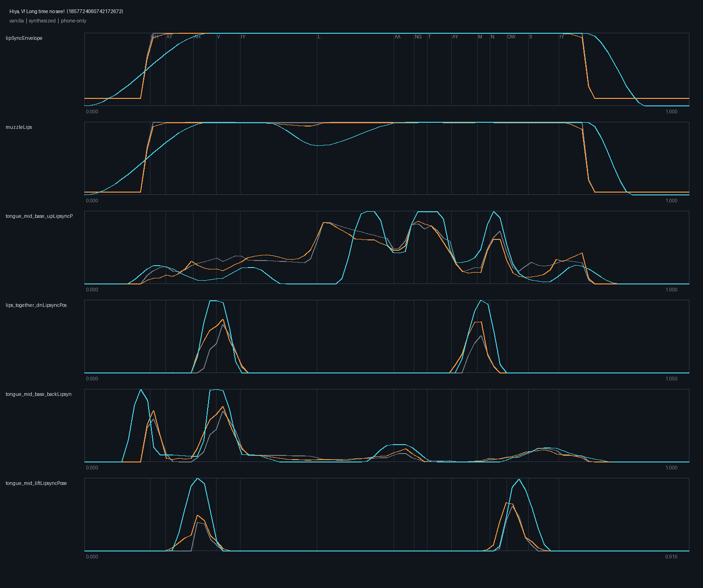
Task: Click the M phoneme marker label
Action: click(480, 37)
